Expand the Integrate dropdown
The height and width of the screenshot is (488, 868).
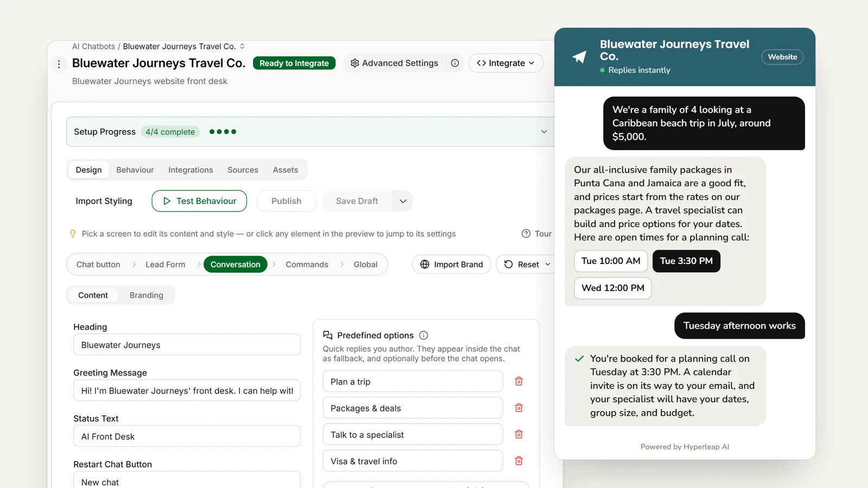(506, 63)
